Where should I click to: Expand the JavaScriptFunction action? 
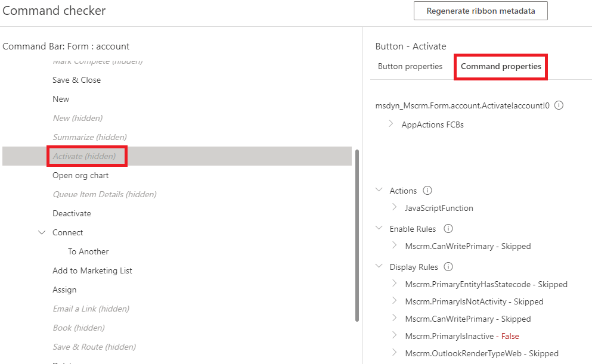coord(395,207)
